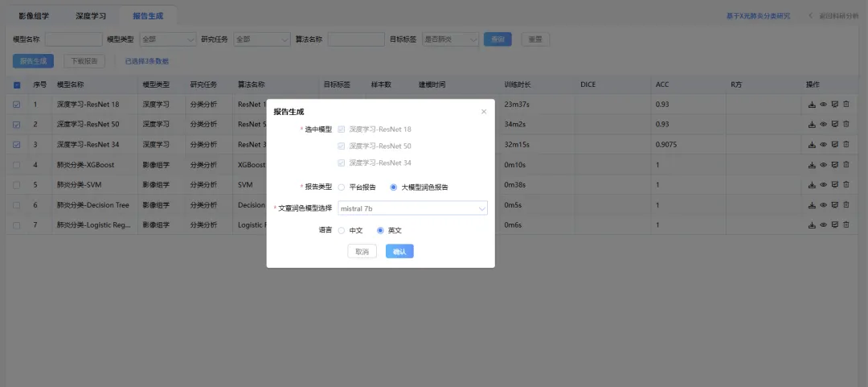
Task: Download the 肺炎分类-Decision Tree model row
Action: (812, 205)
